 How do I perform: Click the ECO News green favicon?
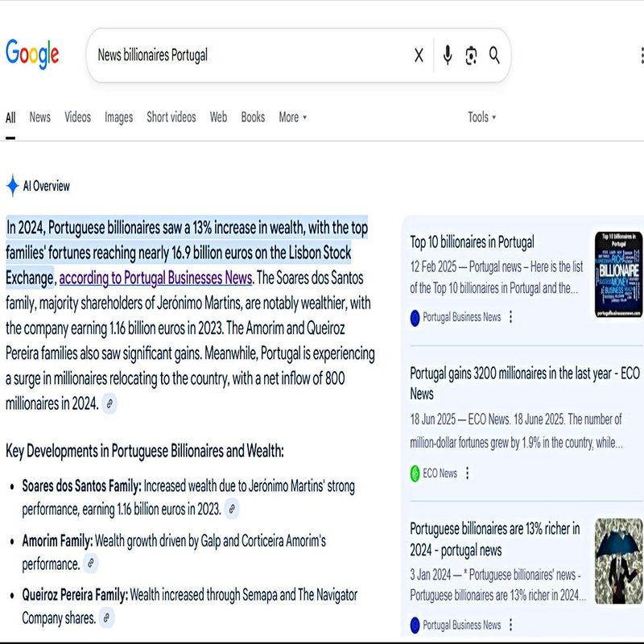tap(415, 473)
